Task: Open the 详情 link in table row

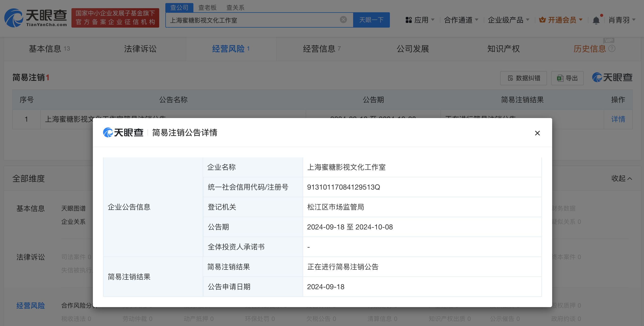Action: [x=618, y=119]
